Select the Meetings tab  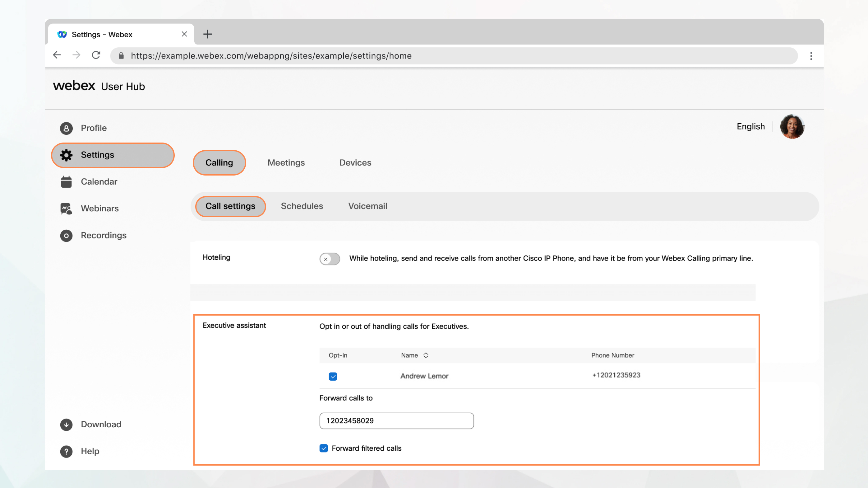[286, 162]
